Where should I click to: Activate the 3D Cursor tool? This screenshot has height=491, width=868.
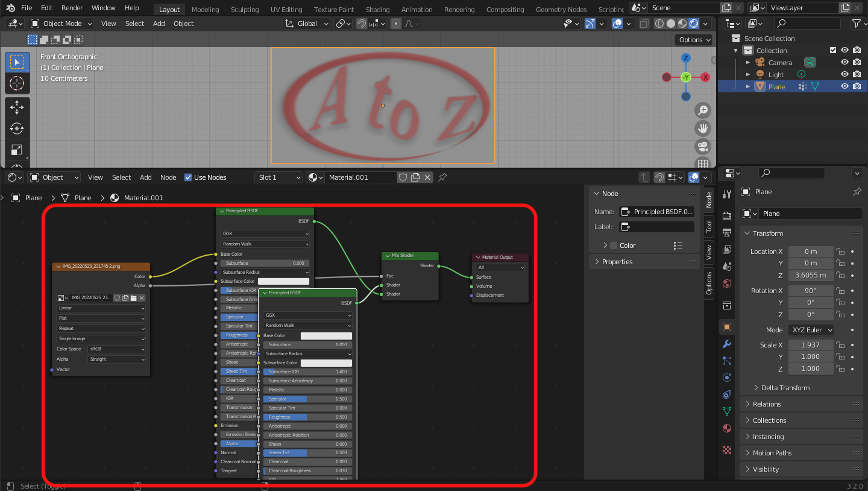[17, 83]
